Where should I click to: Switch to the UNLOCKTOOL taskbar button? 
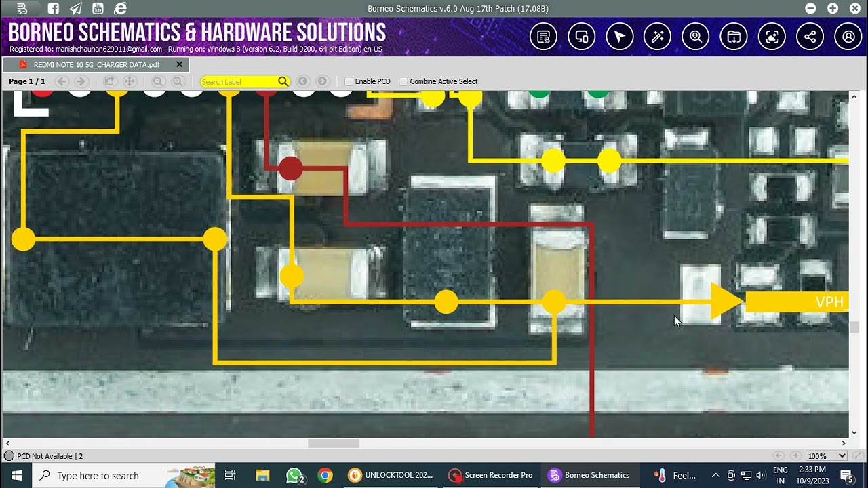(391, 475)
